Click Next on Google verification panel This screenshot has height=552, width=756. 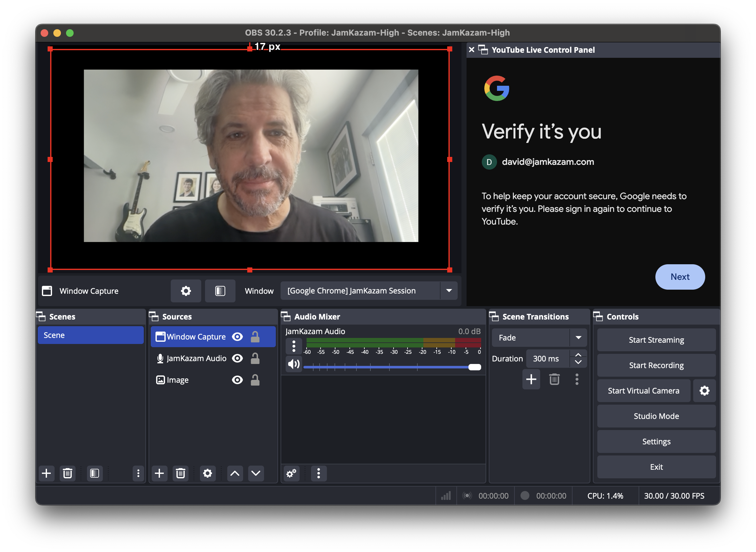coord(680,277)
